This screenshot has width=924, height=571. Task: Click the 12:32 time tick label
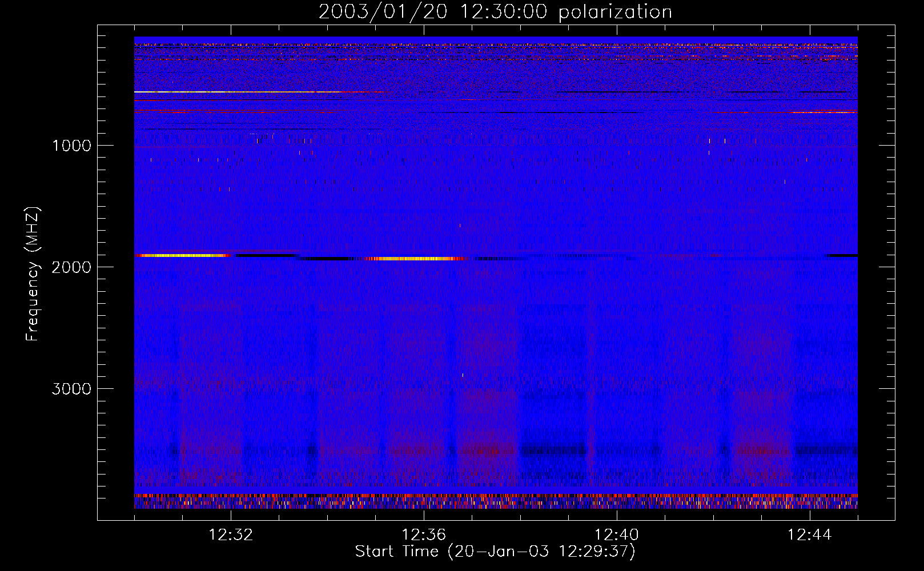tap(231, 535)
